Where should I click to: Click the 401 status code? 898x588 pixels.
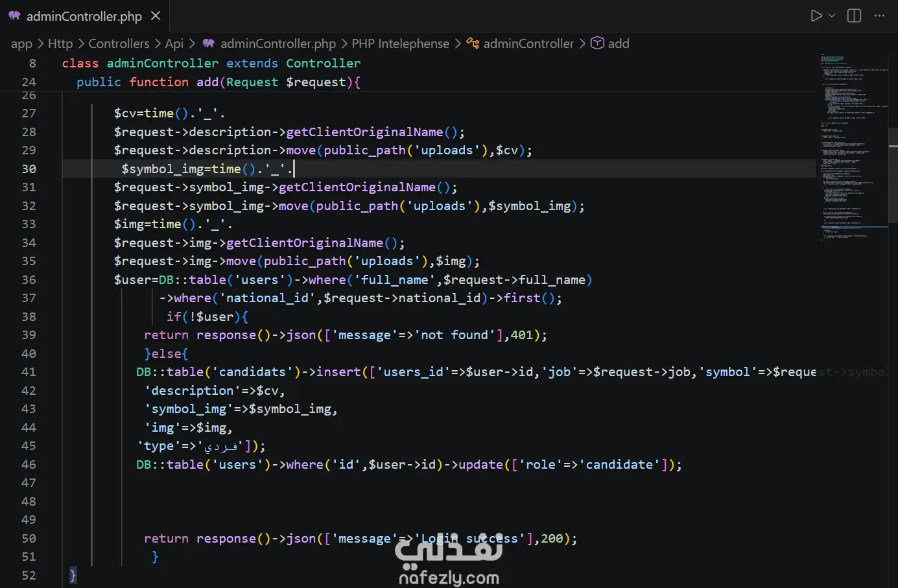pyautogui.click(x=522, y=335)
